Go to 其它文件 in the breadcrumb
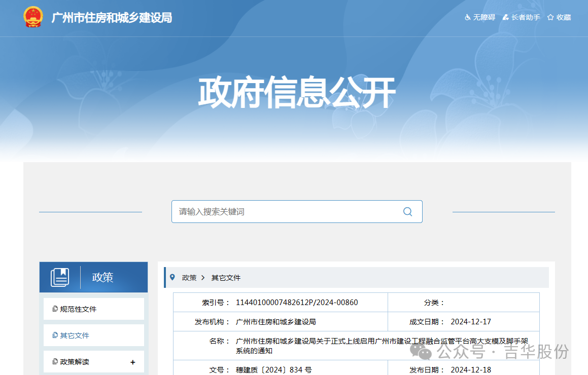The width and height of the screenshot is (588, 375). (x=226, y=278)
